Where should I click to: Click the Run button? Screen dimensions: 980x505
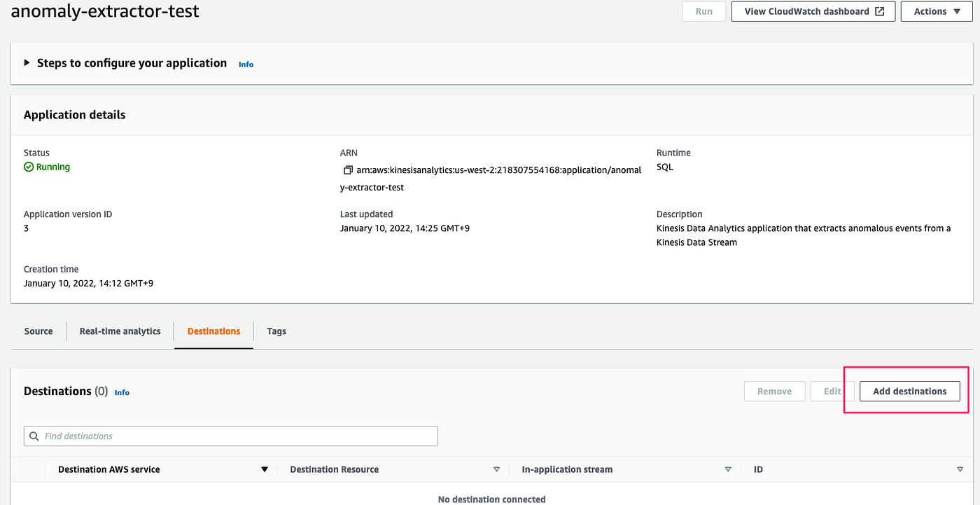coord(704,11)
